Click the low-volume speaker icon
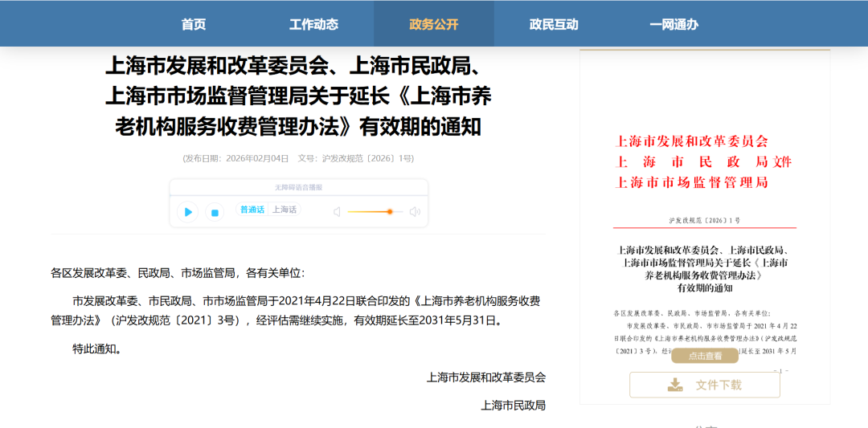Viewport: 868px width, 428px height. (x=337, y=212)
